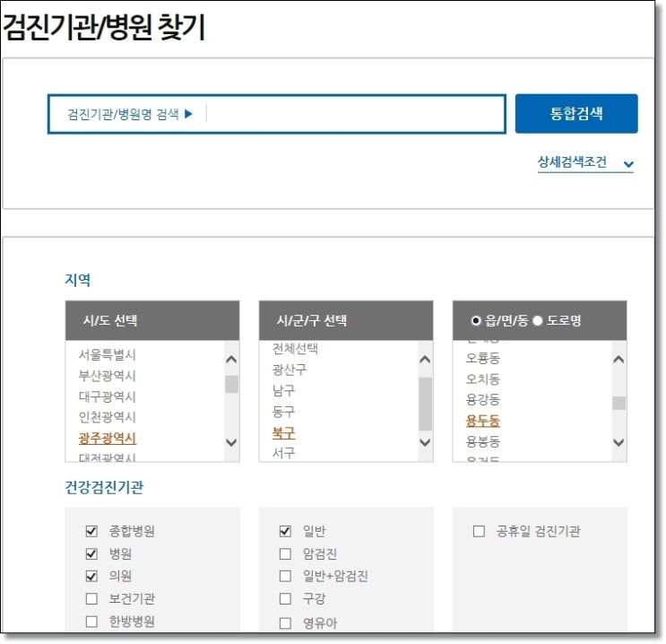Choose 동구 in the district list
Screen dimensions: 666x644
pos(283,411)
